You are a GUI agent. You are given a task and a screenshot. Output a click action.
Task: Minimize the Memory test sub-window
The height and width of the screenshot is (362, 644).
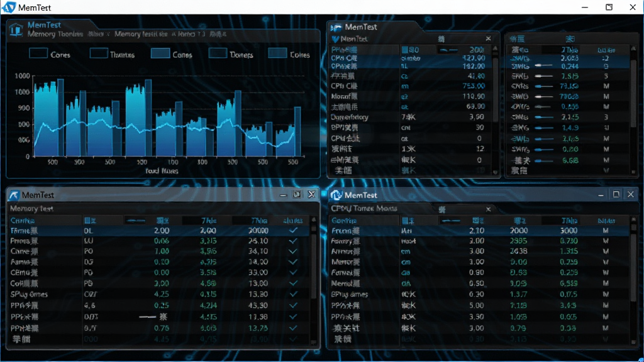(283, 195)
